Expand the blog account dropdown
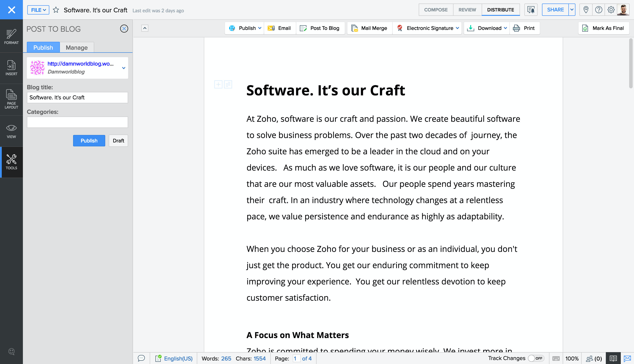Viewport: 634px width, 364px height. point(124,68)
